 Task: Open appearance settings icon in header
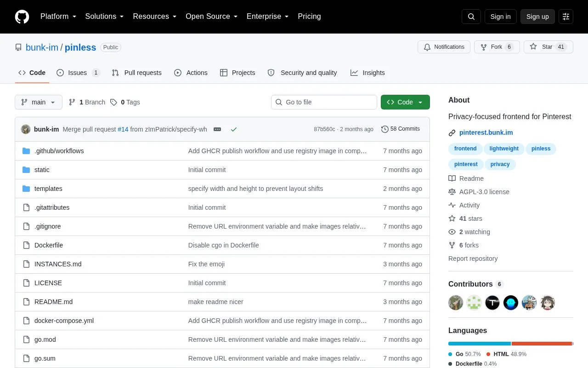(566, 17)
